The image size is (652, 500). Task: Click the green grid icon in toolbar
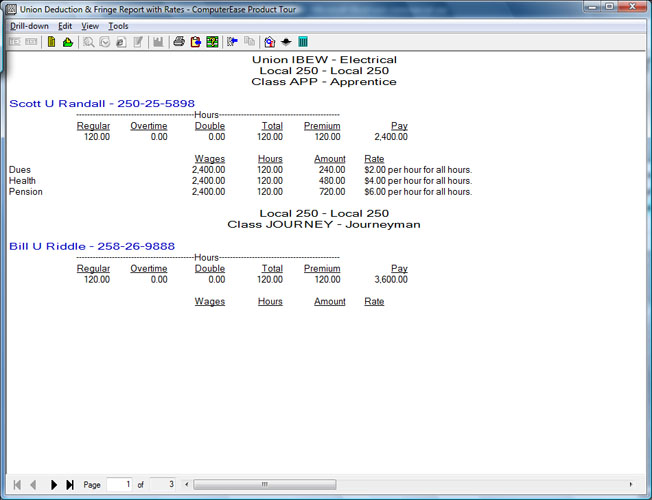click(x=212, y=42)
